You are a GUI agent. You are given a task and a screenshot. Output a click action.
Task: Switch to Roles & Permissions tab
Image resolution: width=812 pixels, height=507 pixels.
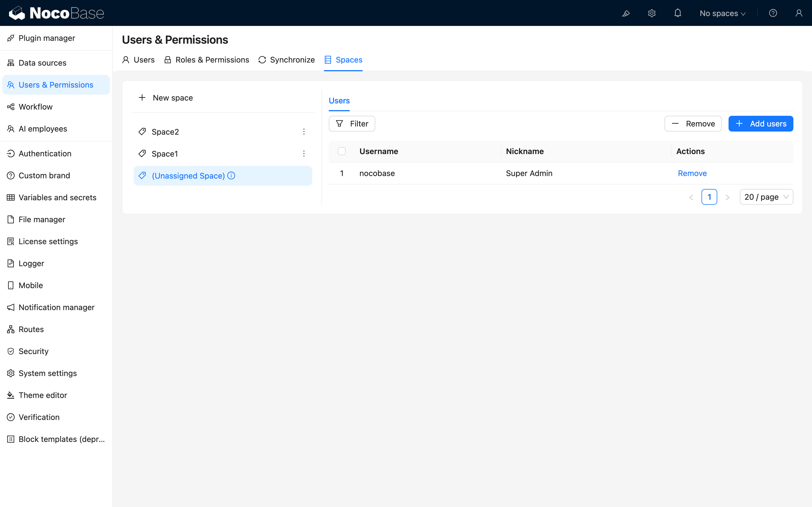207,60
